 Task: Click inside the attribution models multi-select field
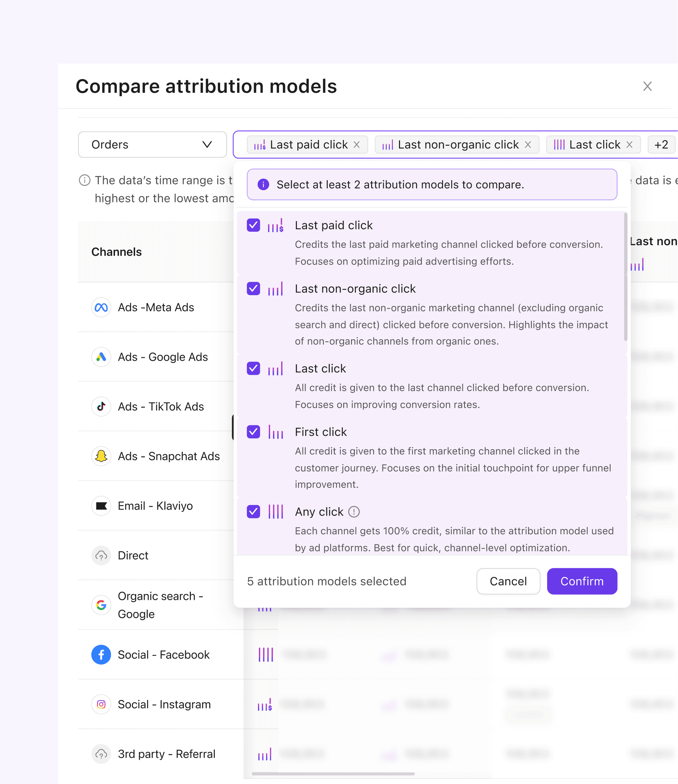point(455,145)
